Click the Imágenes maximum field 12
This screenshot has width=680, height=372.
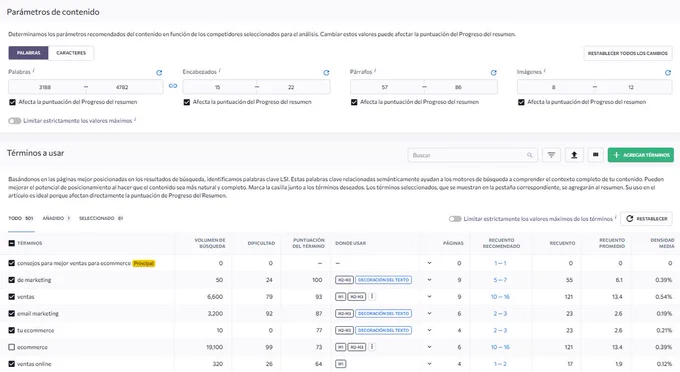(631, 87)
